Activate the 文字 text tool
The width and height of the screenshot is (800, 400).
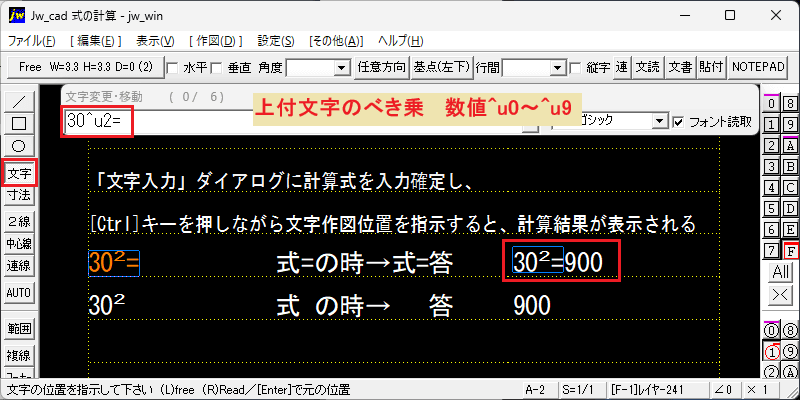click(x=19, y=174)
